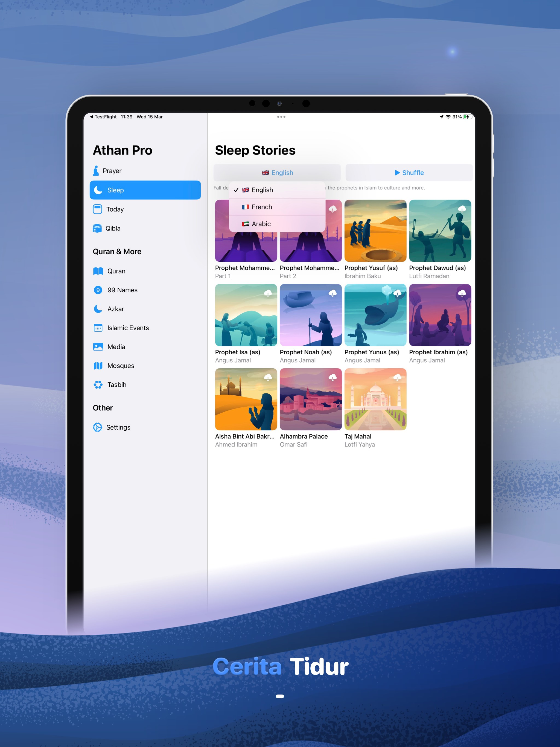Download Prophet Ibrahim story via cloud icon

click(x=462, y=293)
